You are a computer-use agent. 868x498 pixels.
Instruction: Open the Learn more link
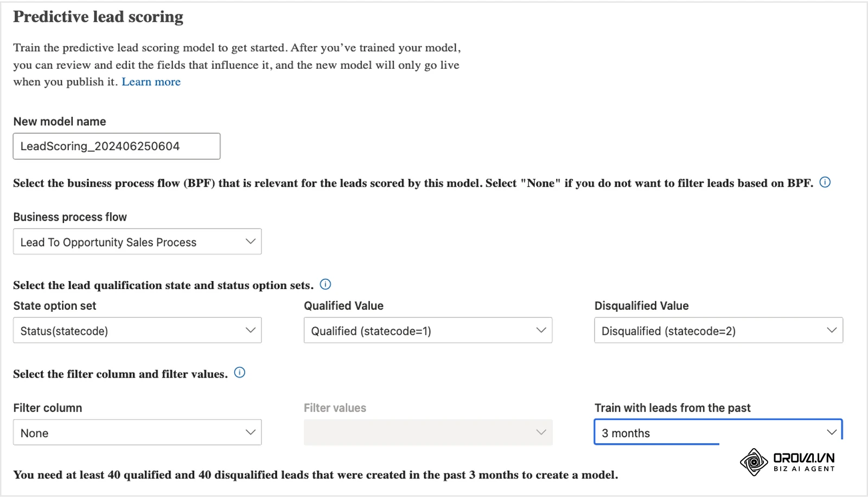pyautogui.click(x=151, y=82)
